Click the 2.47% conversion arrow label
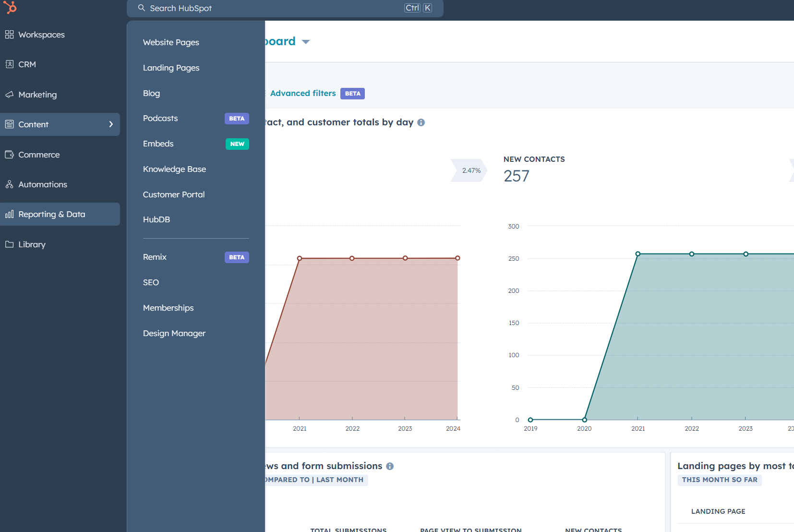 coord(469,170)
